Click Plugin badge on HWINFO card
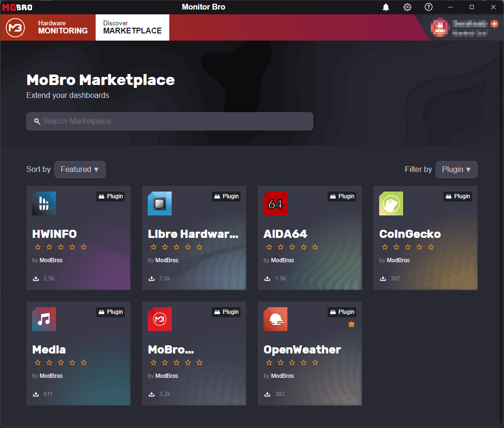Screen dimensions: 504x428 (x=110, y=196)
